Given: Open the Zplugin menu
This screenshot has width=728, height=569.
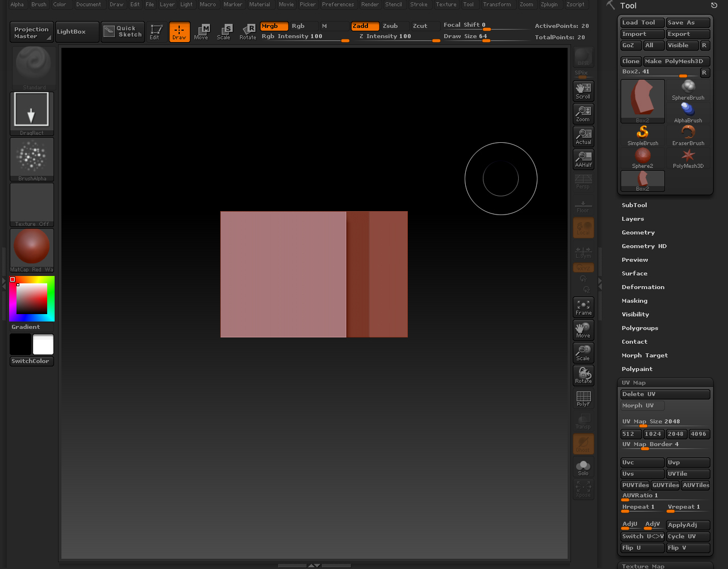Looking at the screenshot, I should 549,5.
